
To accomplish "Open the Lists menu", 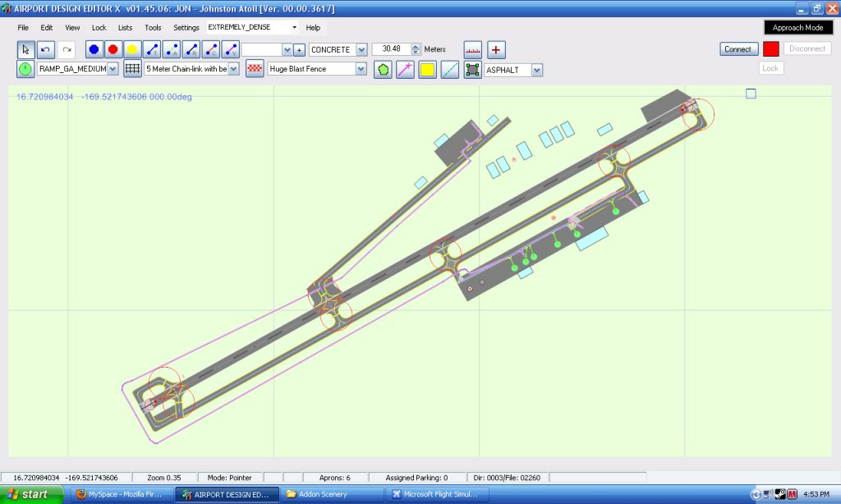I will click(125, 27).
